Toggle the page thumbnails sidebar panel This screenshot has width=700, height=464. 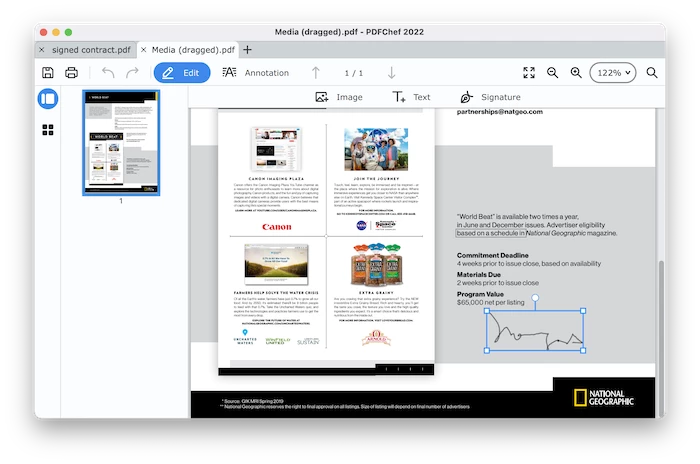point(48,99)
